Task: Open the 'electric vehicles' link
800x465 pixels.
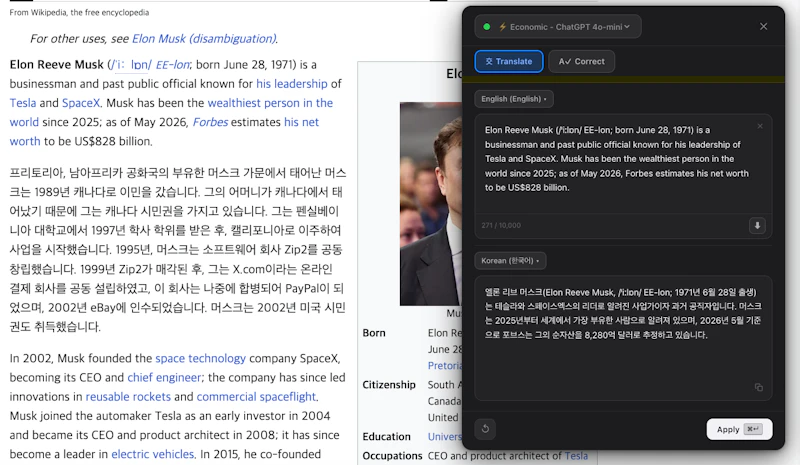Action: coord(153,454)
